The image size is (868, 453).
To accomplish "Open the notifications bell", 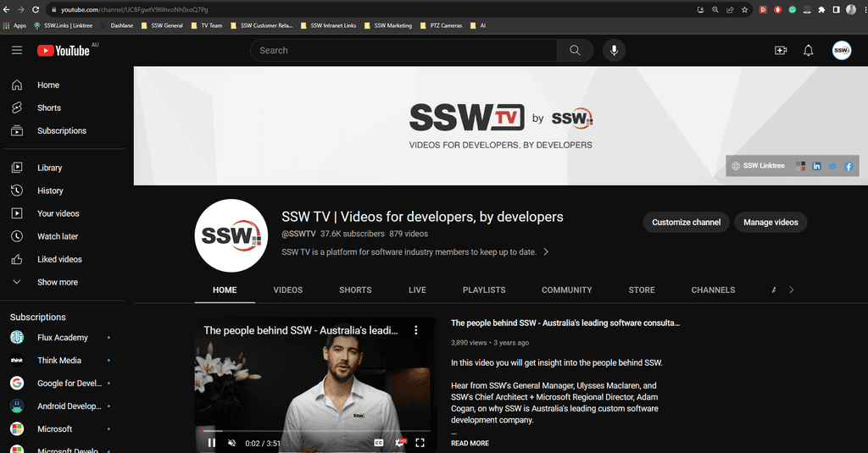I will coord(808,51).
